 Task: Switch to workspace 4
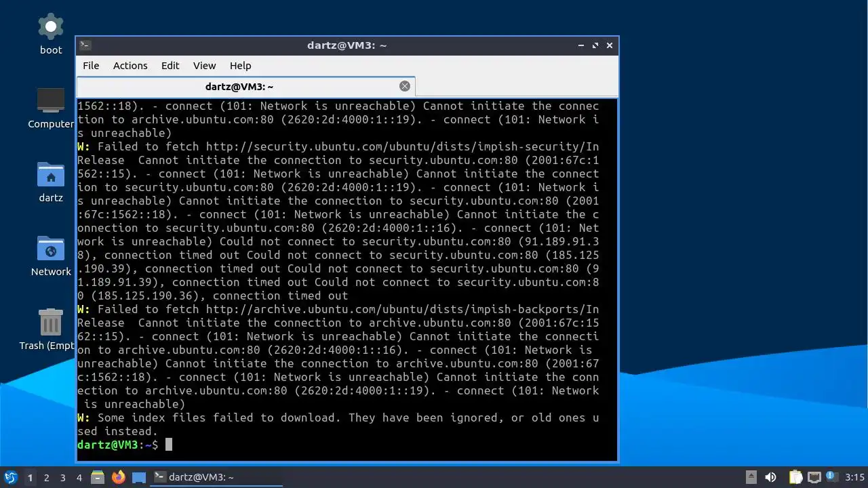79,478
